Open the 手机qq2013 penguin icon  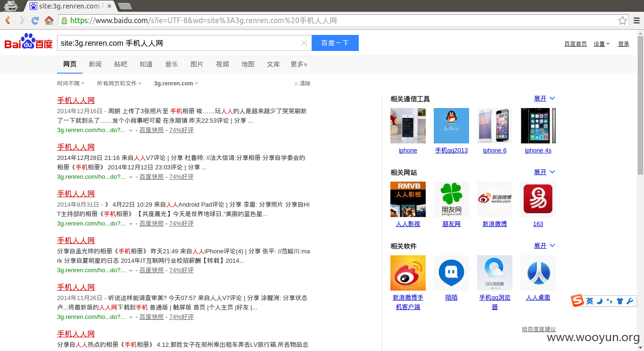(x=451, y=125)
